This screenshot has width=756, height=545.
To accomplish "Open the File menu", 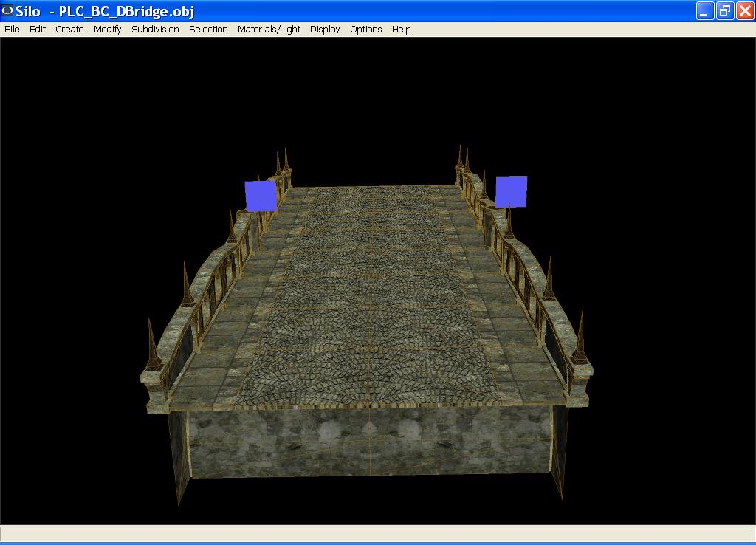I will coord(12,30).
